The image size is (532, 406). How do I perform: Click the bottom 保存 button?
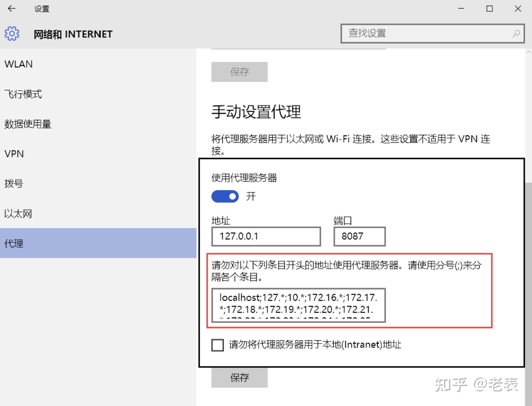pyautogui.click(x=239, y=377)
